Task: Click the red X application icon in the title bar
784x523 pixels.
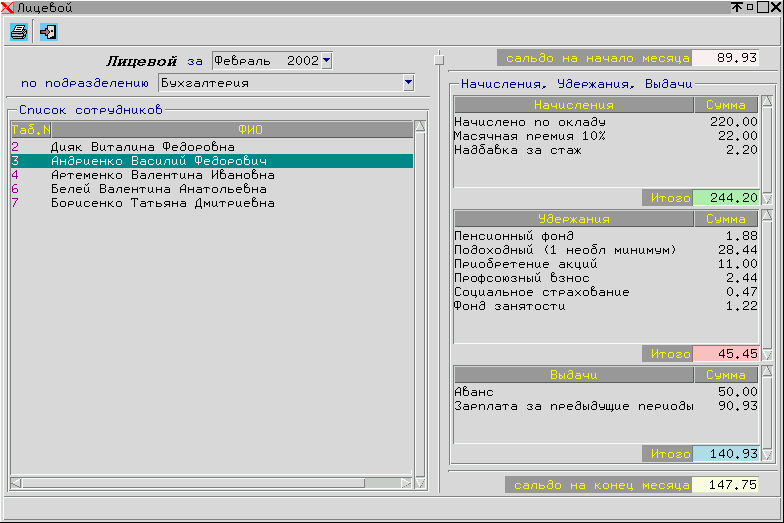Action: [8, 8]
